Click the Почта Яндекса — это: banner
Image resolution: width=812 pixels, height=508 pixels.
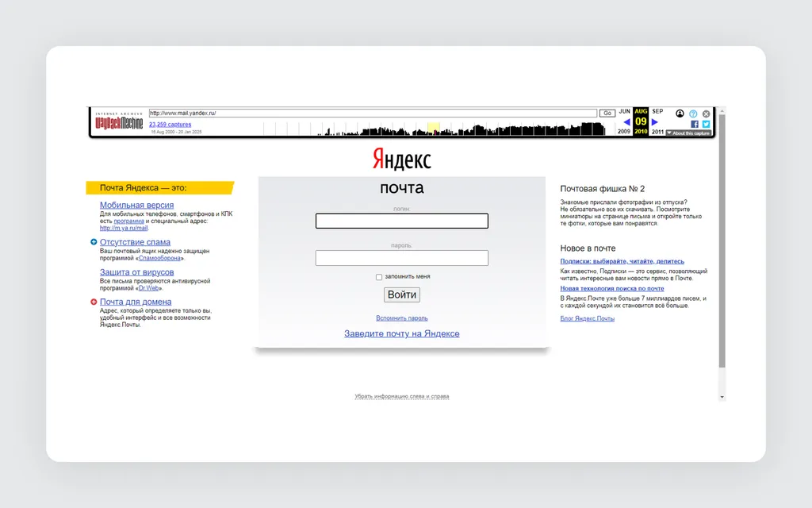point(160,187)
